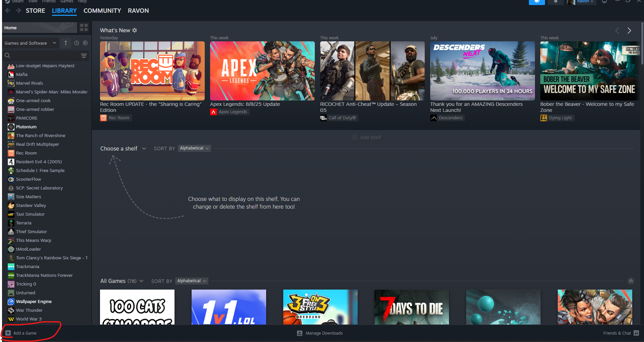Click the Add a Game plus icon
The height and width of the screenshot is (342, 644).
(8, 333)
